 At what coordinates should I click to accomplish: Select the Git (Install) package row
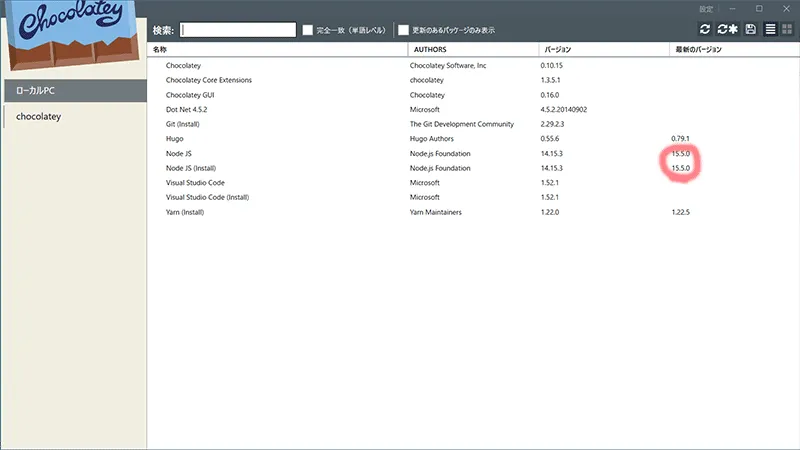[x=473, y=124]
